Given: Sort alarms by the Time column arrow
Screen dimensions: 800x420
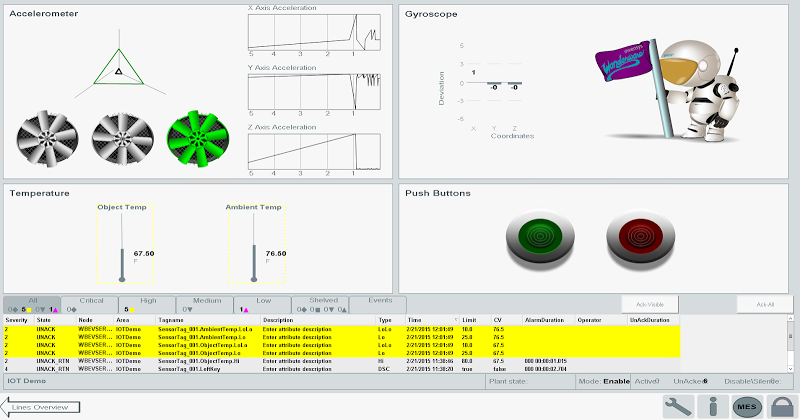Looking at the screenshot, I should click(456, 320).
